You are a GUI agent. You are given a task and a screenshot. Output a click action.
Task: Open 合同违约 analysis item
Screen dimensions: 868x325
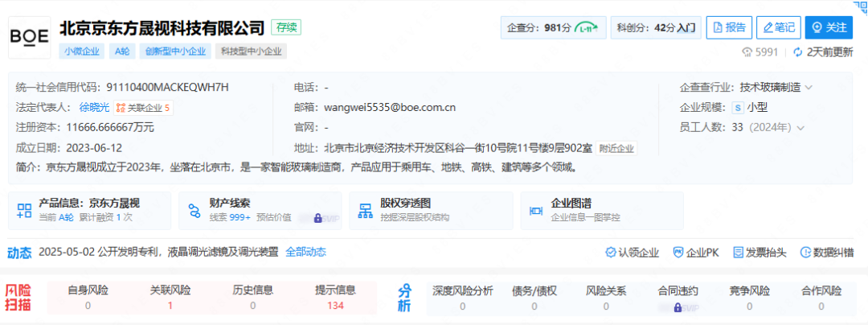(x=678, y=298)
